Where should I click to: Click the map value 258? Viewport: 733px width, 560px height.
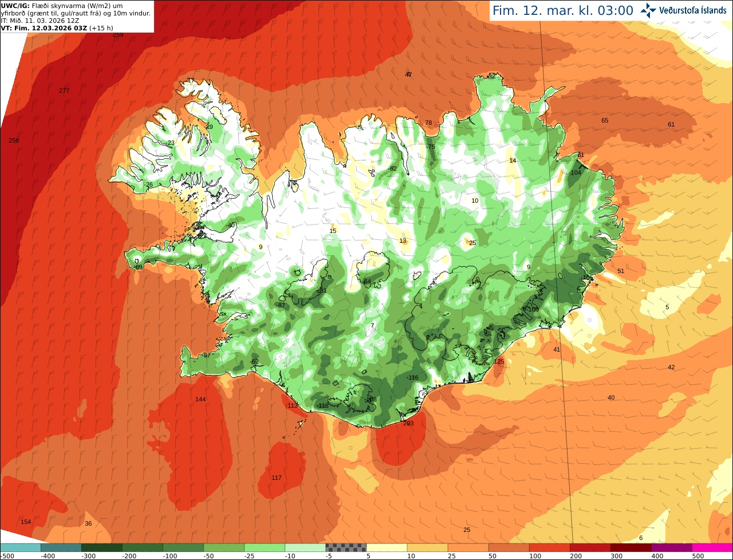[x=14, y=140]
